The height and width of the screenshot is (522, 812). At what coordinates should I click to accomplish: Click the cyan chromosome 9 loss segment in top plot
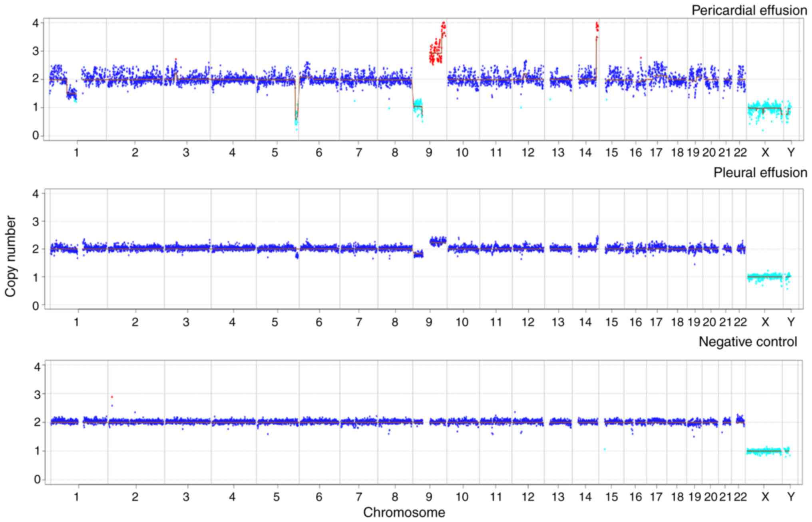(418, 106)
